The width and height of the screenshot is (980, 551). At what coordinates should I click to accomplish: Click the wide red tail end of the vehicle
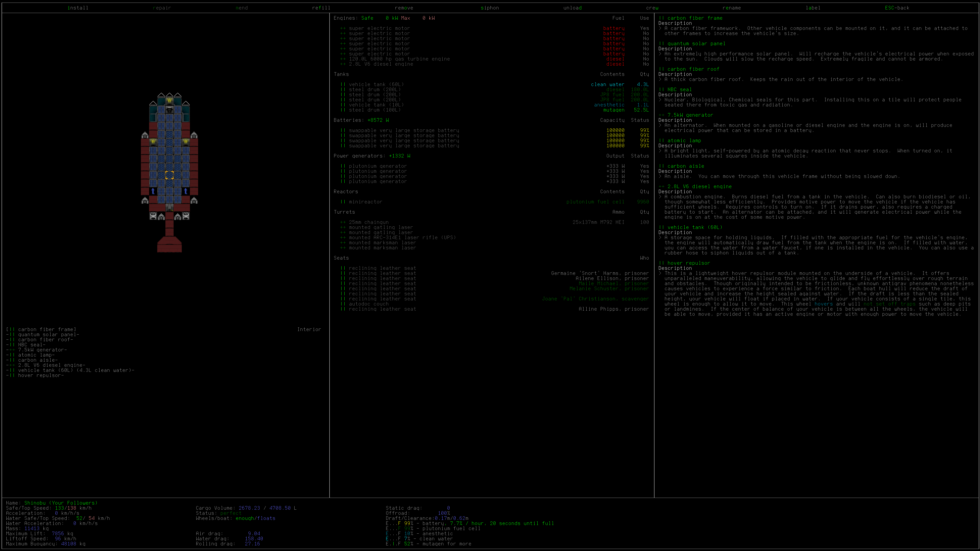[x=169, y=244]
